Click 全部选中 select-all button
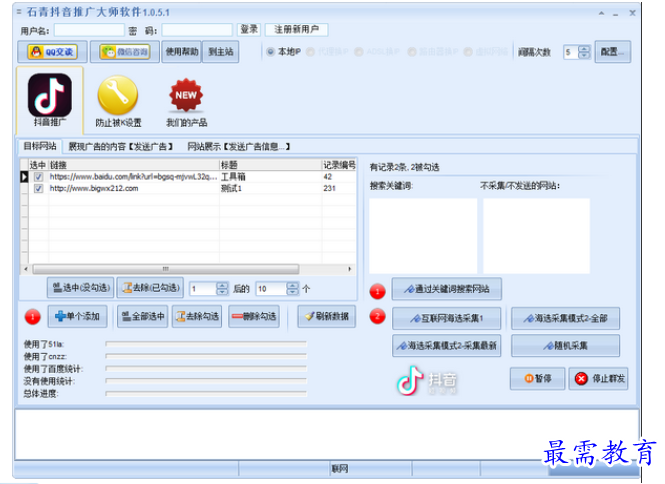This screenshot has width=665, height=484. click(143, 316)
